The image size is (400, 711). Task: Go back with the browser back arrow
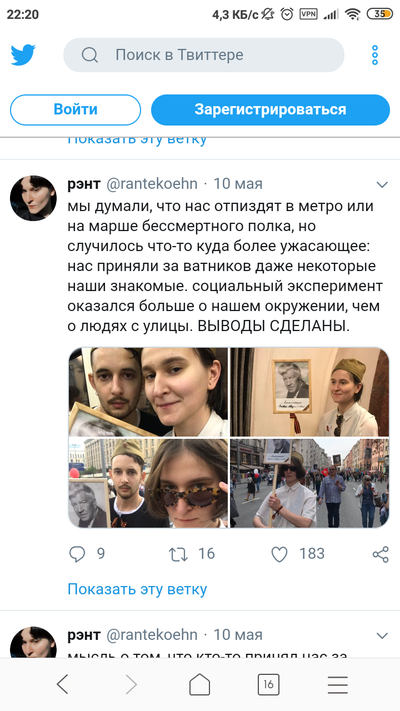(x=63, y=684)
